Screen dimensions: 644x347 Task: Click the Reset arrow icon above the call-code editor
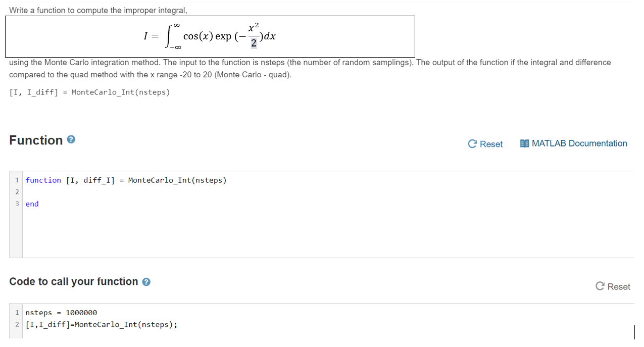(600, 286)
